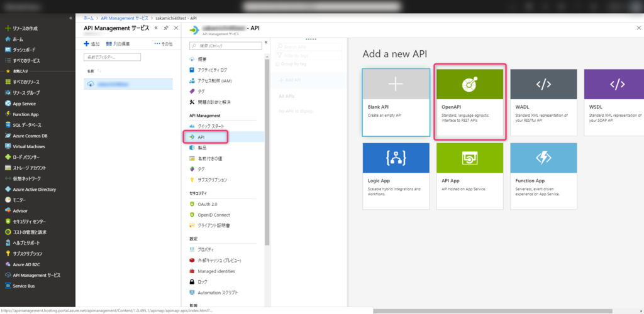Click the リソースの作成 plus icon

pyautogui.click(x=8, y=29)
